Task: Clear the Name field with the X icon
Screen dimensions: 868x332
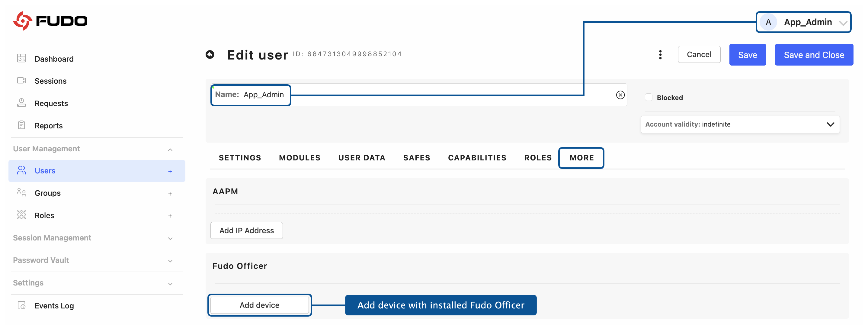Action: [620, 95]
